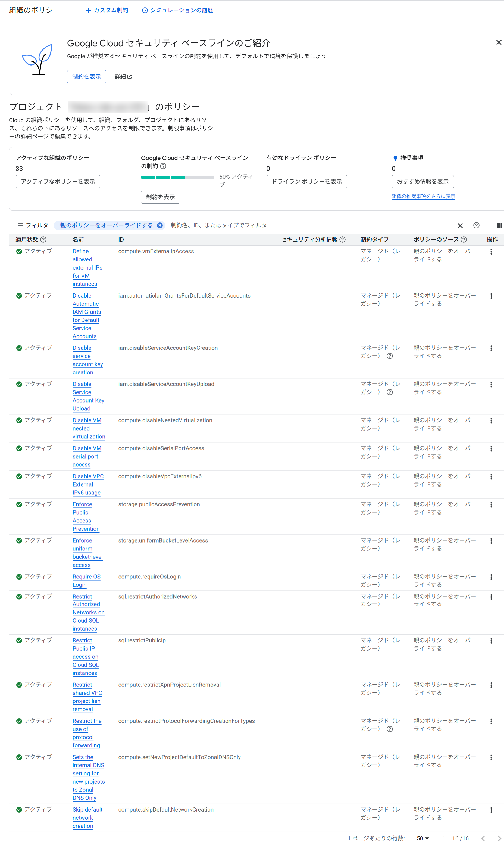Open help icon next to 適用状態 header

pyautogui.click(x=43, y=240)
